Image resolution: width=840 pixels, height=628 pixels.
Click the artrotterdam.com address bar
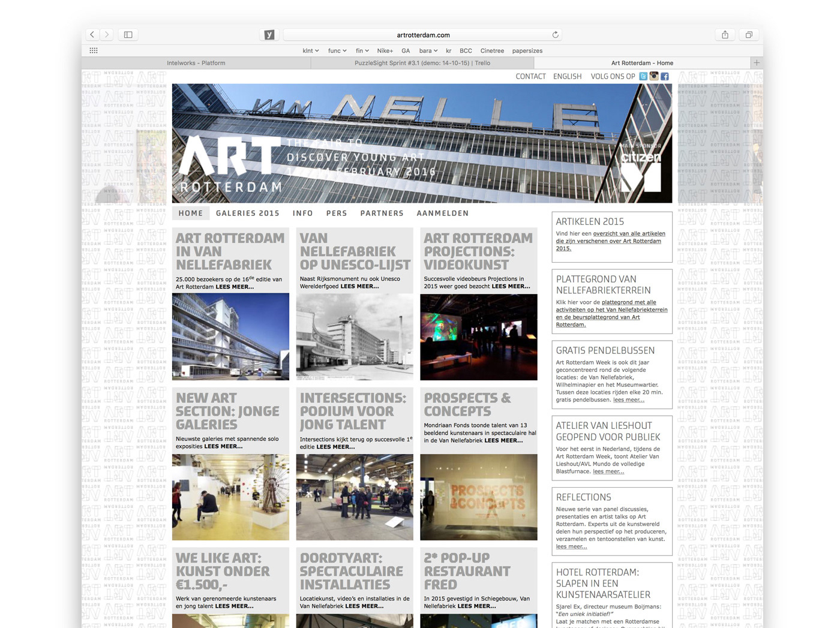click(x=422, y=35)
